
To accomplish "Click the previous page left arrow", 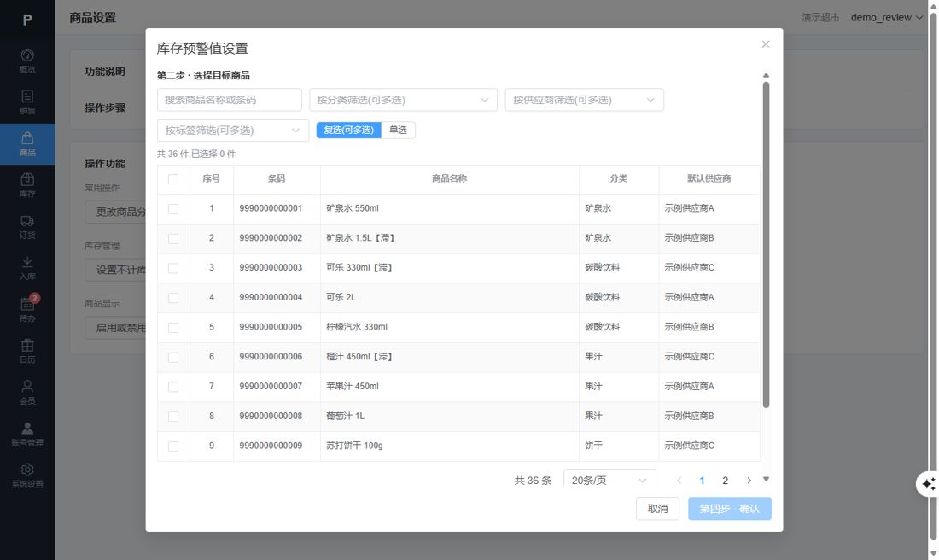I will pyautogui.click(x=679, y=481).
